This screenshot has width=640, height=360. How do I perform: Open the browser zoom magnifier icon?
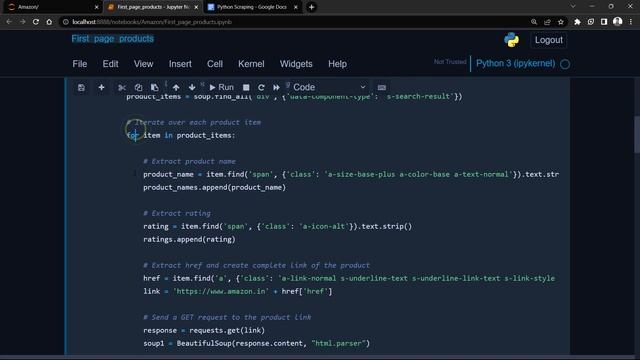(x=534, y=22)
